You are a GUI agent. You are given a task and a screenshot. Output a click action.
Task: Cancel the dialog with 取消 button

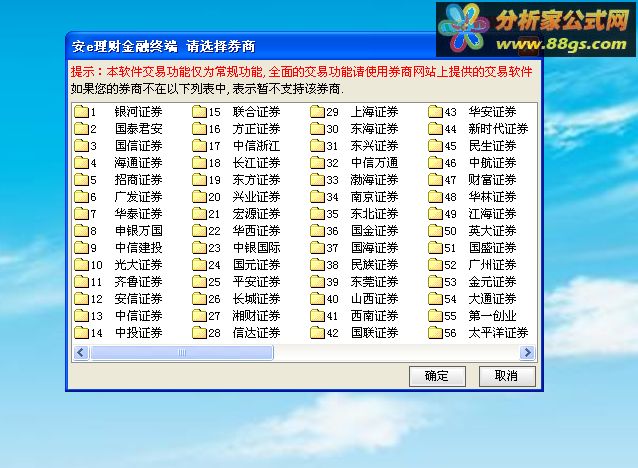tap(507, 376)
